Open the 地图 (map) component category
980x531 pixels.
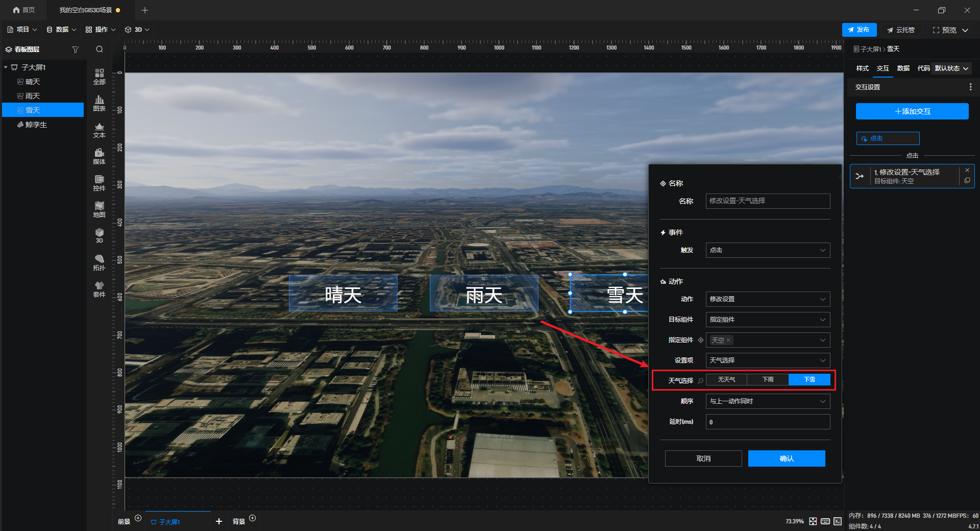click(99, 209)
